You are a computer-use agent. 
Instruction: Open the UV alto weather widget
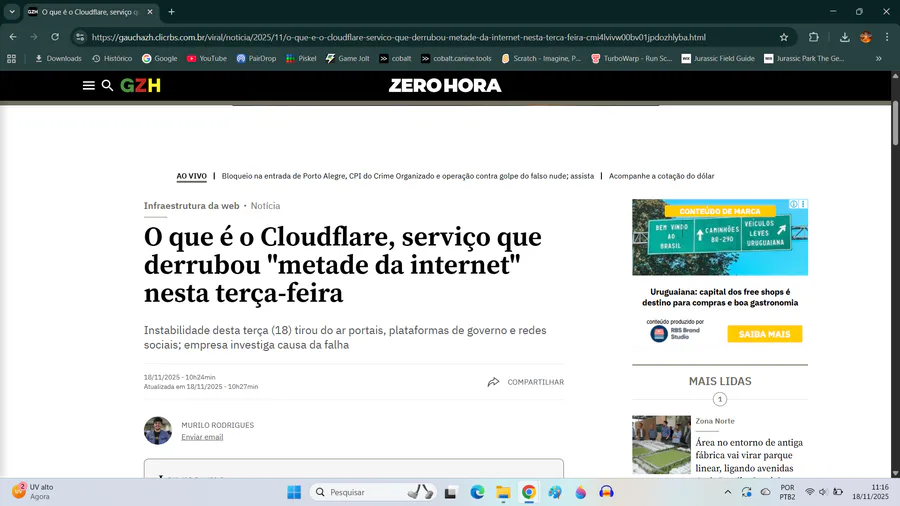point(33,492)
